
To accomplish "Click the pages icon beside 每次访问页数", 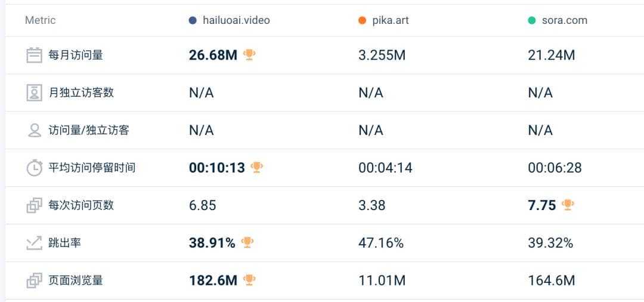I will pos(34,205).
